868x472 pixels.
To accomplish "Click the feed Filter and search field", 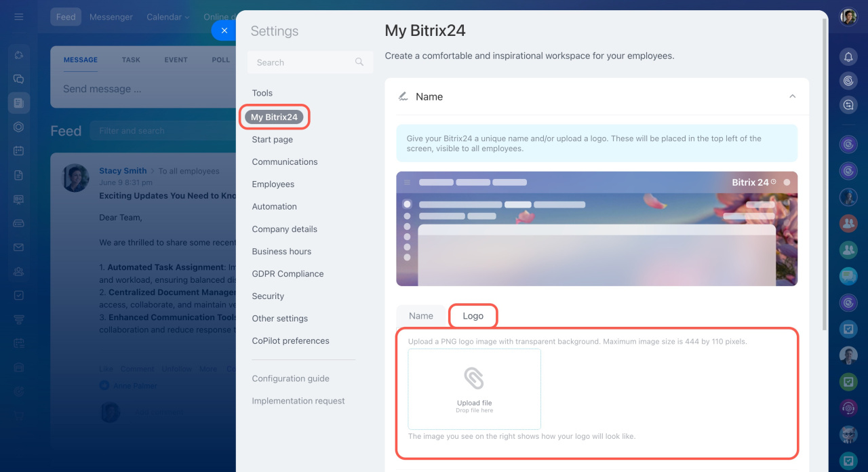I will 163,131.
